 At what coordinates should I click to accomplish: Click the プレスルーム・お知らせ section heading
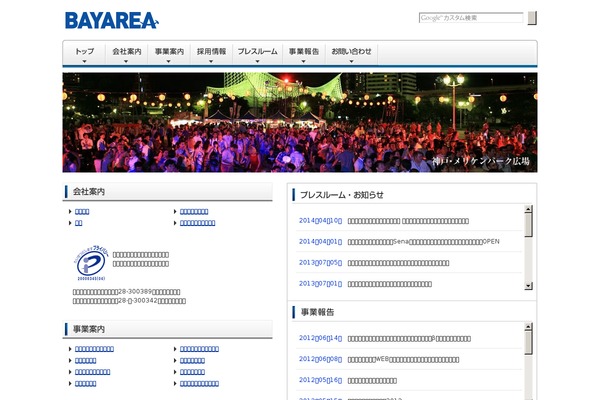point(342,195)
